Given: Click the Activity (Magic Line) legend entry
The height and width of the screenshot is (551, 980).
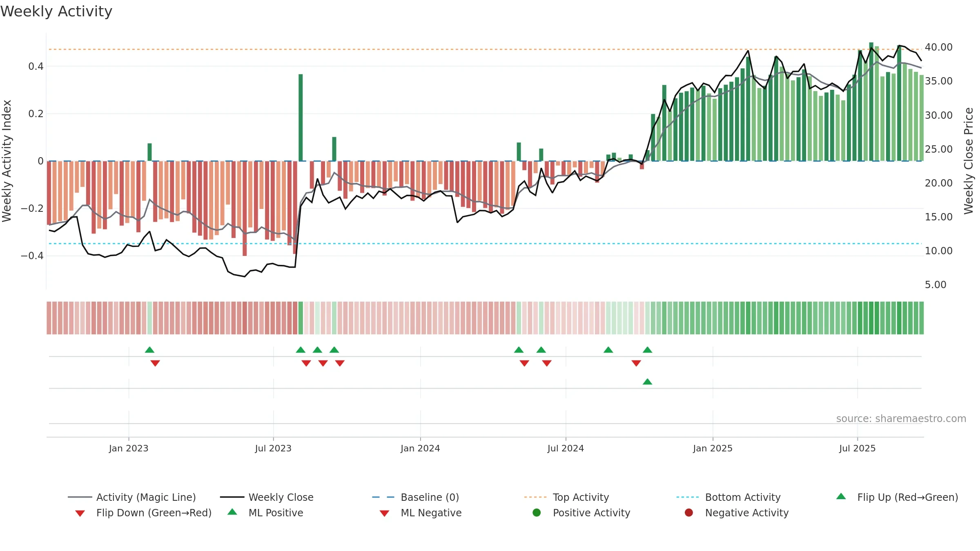Looking at the screenshot, I should 132,497.
